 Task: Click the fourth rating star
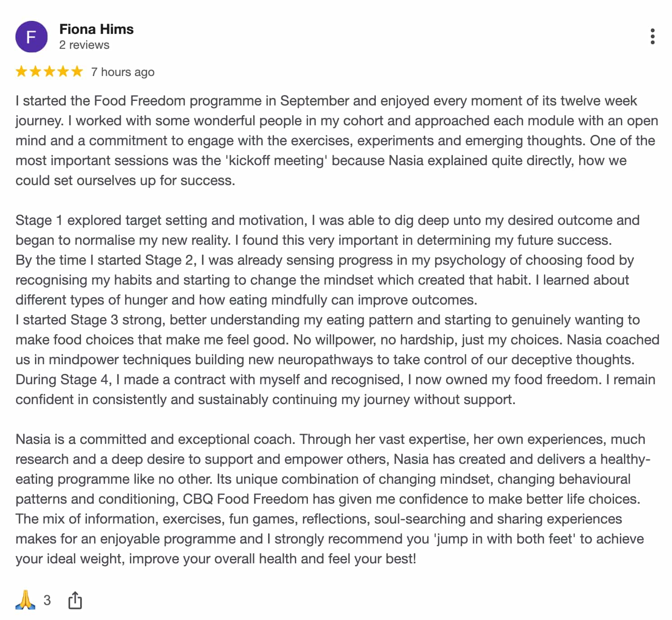click(63, 72)
